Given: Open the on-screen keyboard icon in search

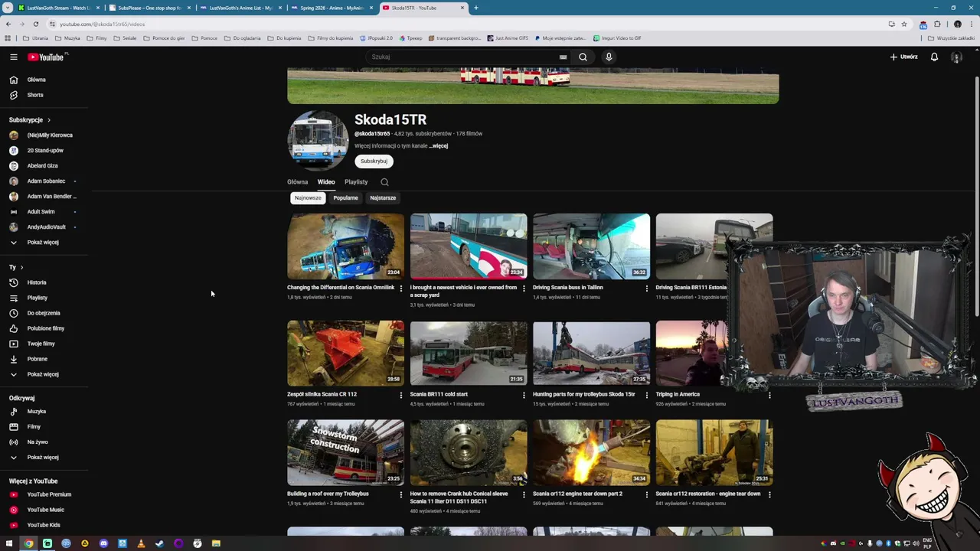Looking at the screenshot, I should (x=563, y=57).
